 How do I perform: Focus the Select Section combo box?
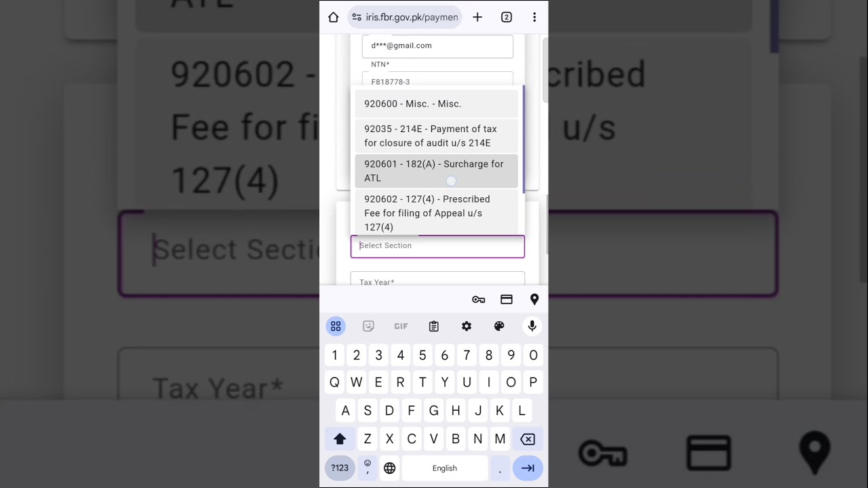tap(437, 246)
